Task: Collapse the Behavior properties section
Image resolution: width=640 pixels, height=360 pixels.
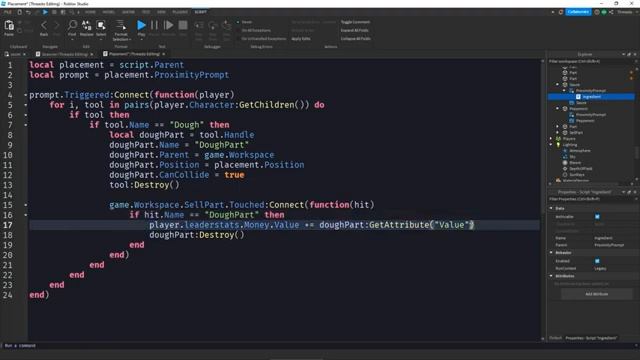Action: pyautogui.click(x=551, y=253)
